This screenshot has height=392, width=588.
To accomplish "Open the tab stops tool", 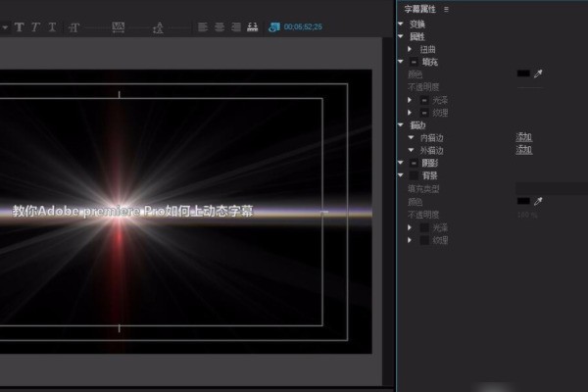I will point(252,26).
